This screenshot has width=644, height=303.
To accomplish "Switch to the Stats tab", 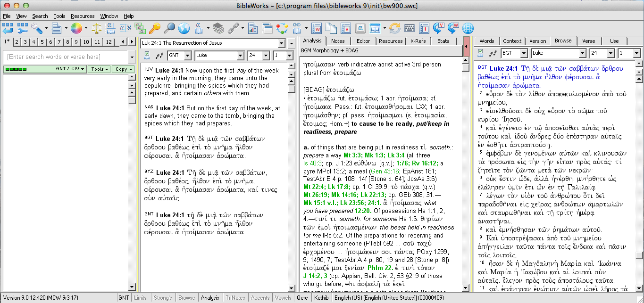I will point(443,41).
